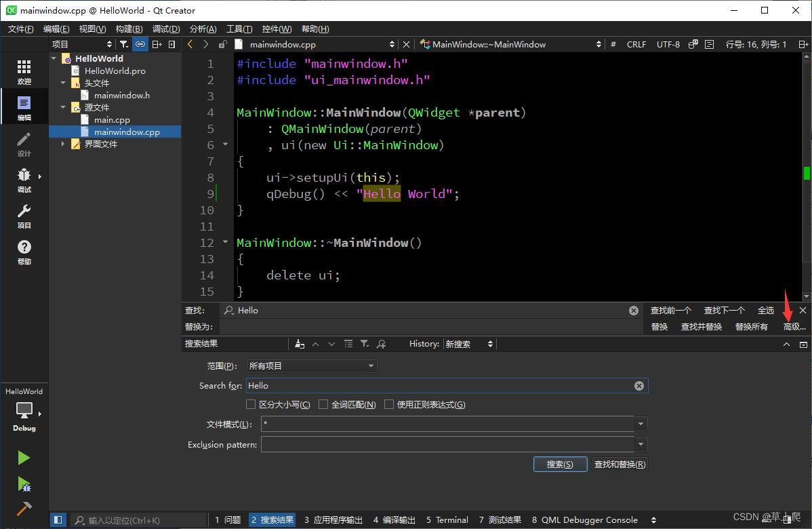Open the 欢迎 (Welcome) mode
Screen dimensions: 812x529
pyautogui.click(x=24, y=70)
